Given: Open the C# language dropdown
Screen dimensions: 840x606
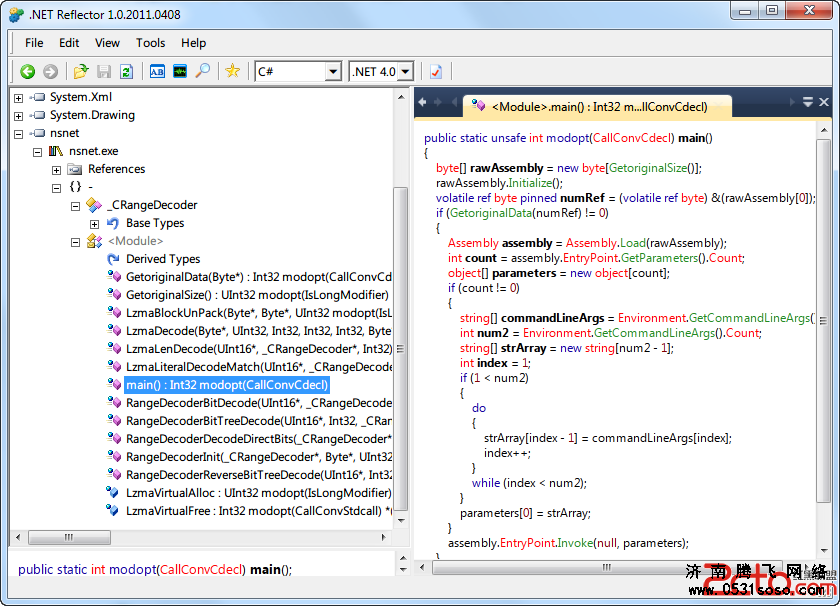Looking at the screenshot, I should pos(333,71).
